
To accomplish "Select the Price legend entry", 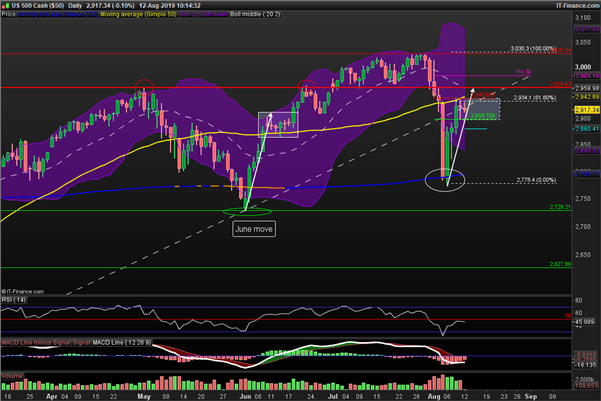I will pos(8,14).
